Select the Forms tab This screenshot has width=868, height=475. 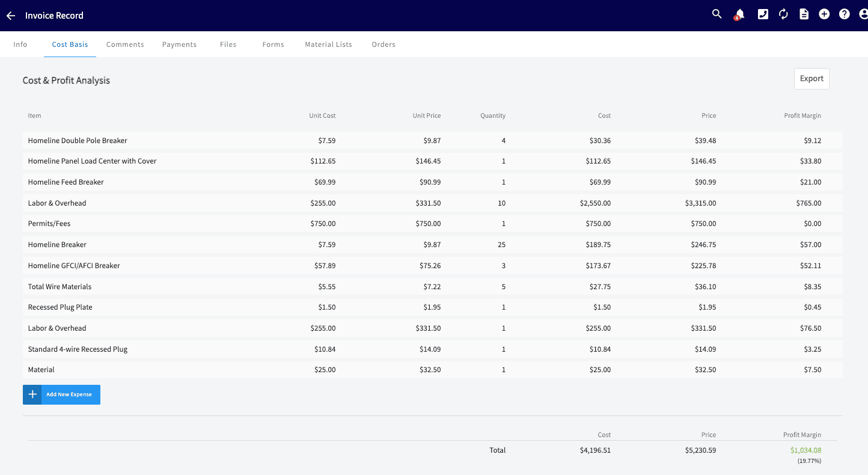[273, 44]
